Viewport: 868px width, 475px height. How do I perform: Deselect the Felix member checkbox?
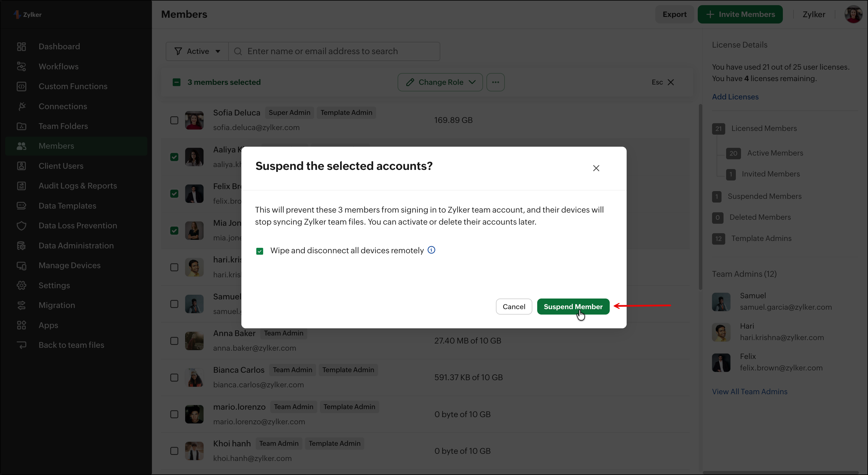point(174,194)
